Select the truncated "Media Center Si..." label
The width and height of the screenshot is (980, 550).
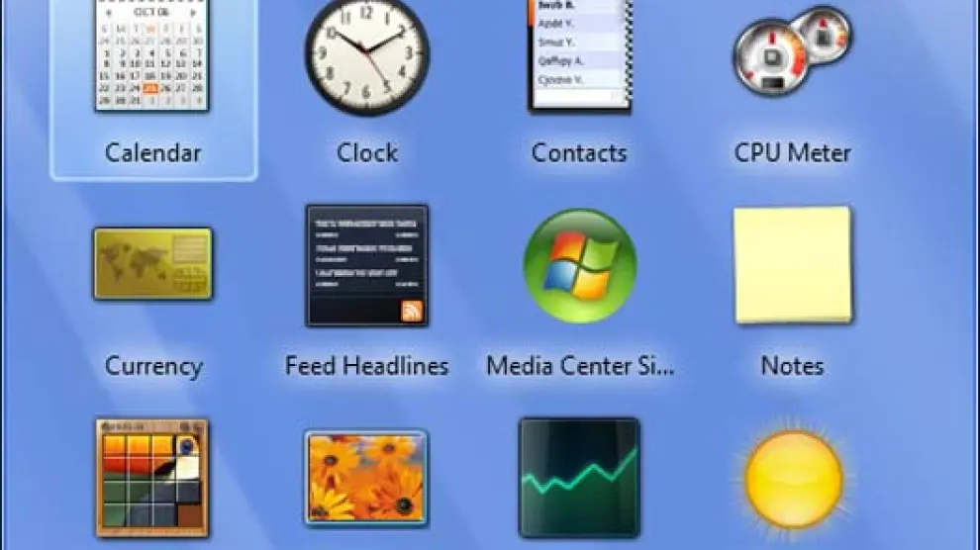click(579, 366)
